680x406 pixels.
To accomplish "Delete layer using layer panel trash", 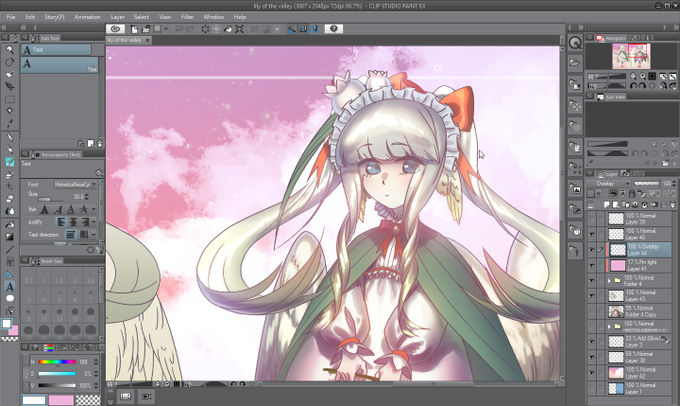I will click(x=673, y=204).
